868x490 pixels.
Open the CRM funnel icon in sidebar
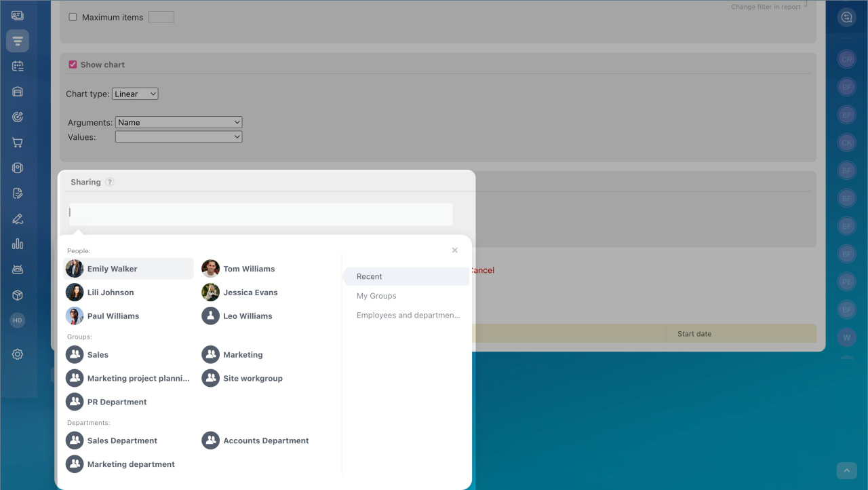pyautogui.click(x=18, y=41)
